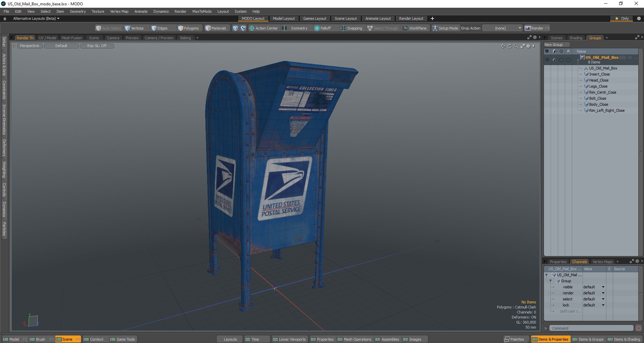Open the visible channel default dropdown
644x343 pixels.
594,287
